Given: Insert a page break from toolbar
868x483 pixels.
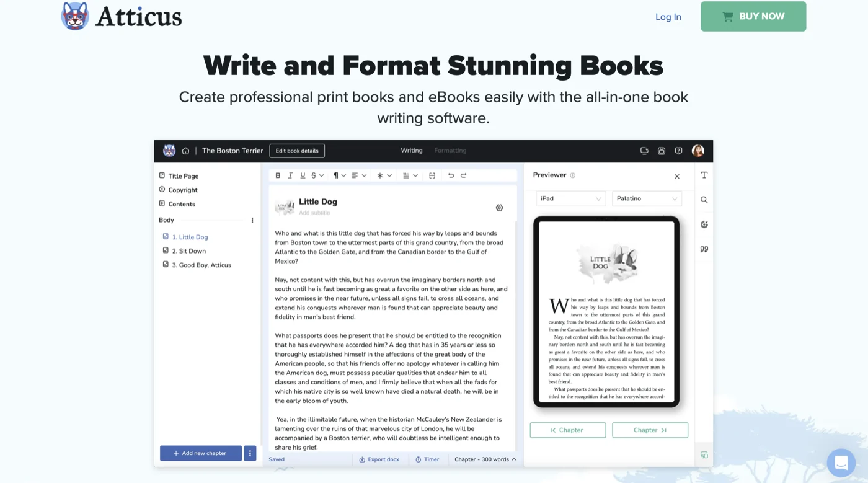Looking at the screenshot, I should pos(432,175).
